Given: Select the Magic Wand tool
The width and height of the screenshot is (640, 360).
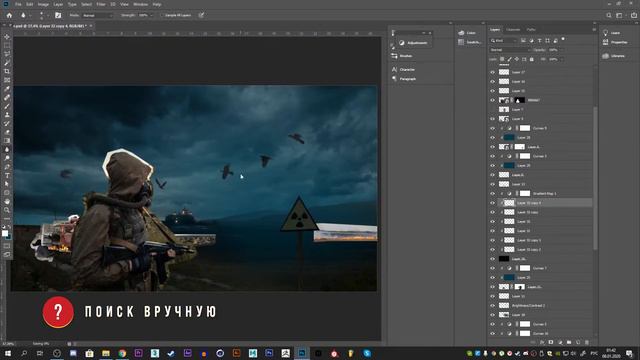Looking at the screenshot, I should pos(7,62).
